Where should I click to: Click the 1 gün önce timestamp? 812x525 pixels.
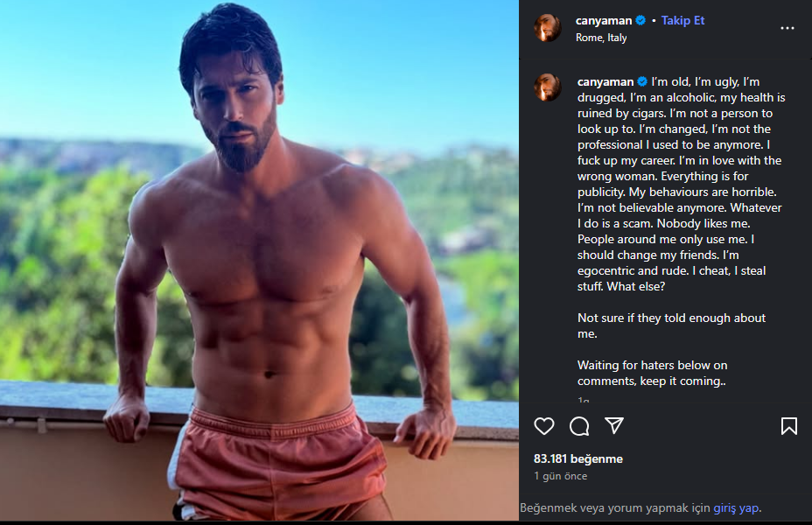560,477
